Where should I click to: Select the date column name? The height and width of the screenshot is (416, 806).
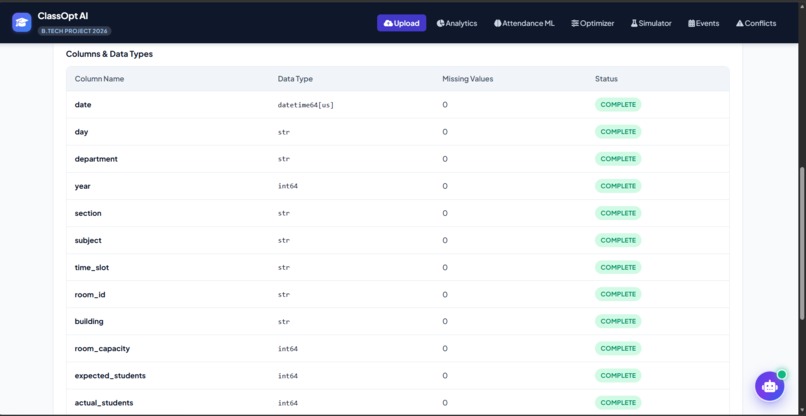[83, 104]
